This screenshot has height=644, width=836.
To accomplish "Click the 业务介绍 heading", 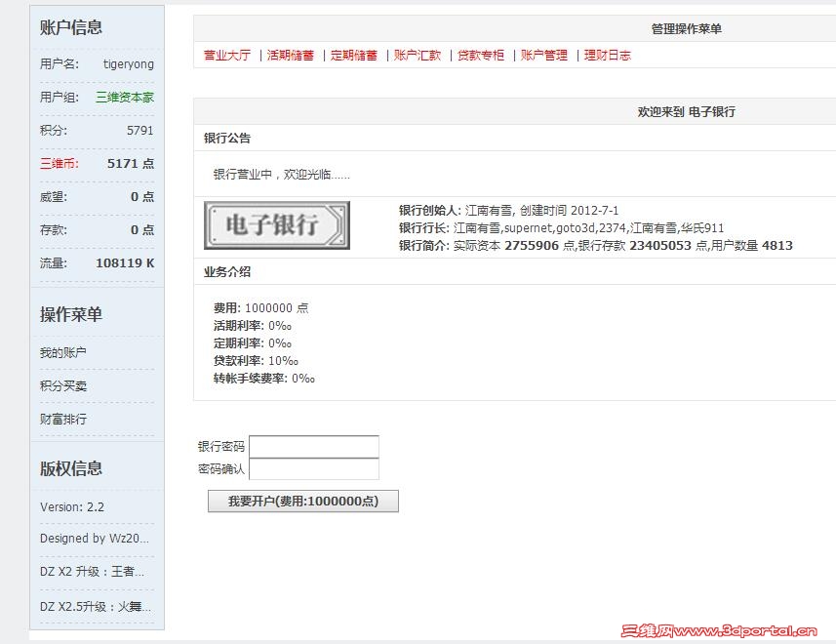I will click(227, 272).
